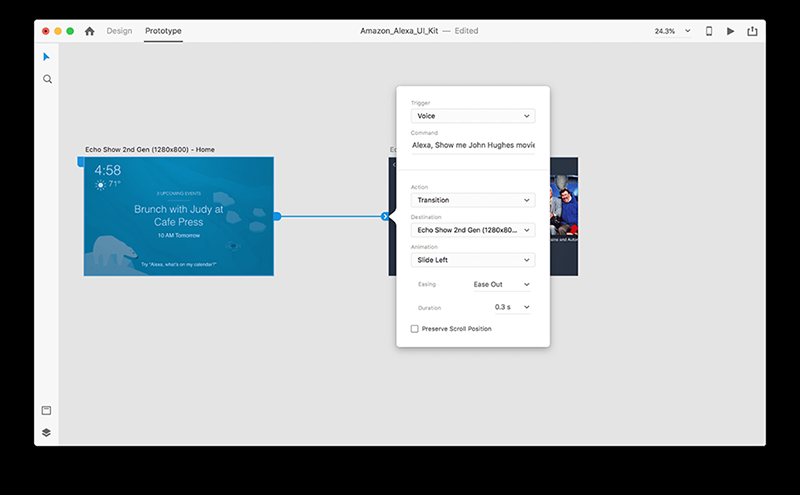Click the Amazon_Alexa_UI_Kit document title
800x495 pixels.
[399, 31]
